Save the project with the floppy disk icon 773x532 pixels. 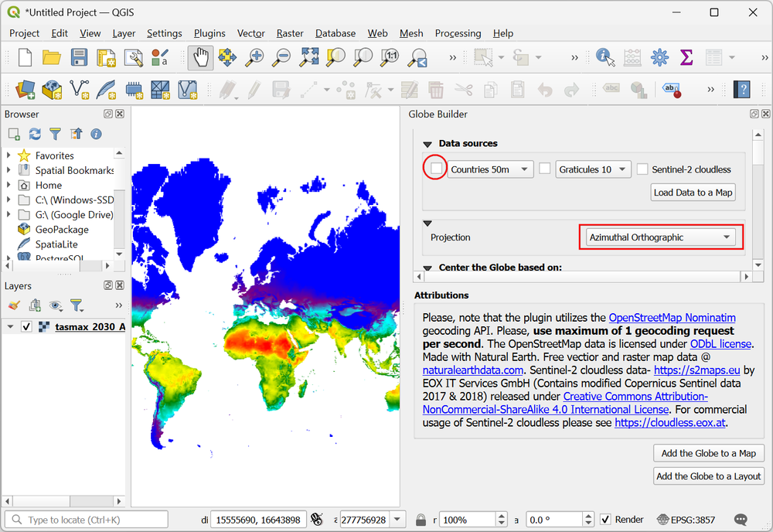(x=79, y=58)
